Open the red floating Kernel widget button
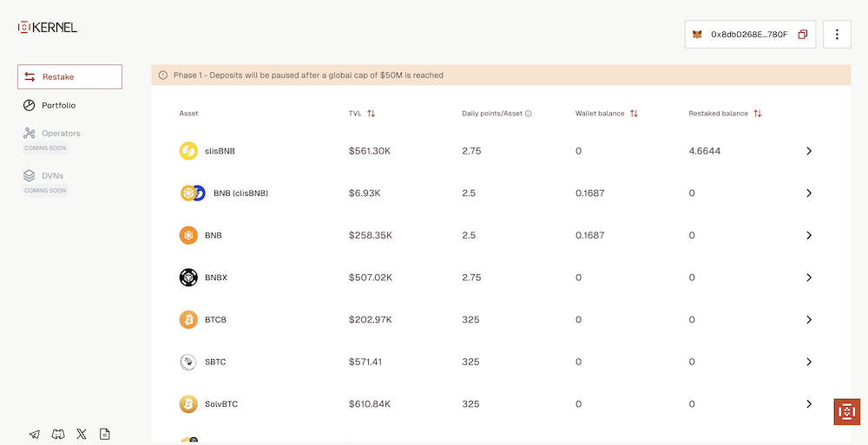 coord(846,411)
